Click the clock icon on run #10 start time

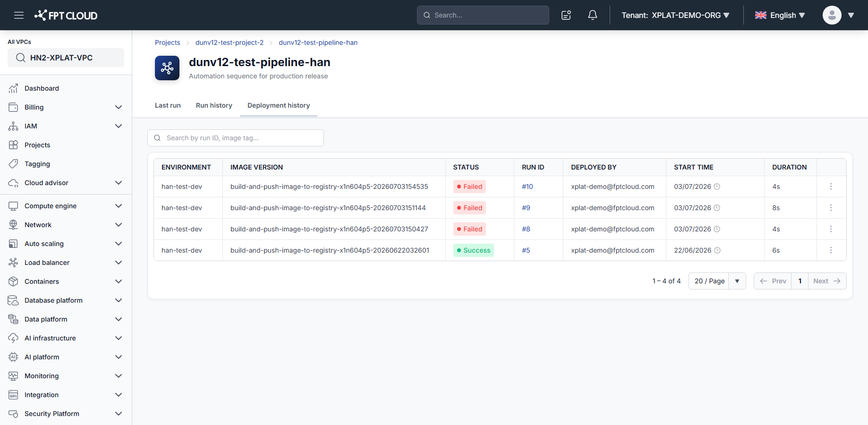[717, 187]
